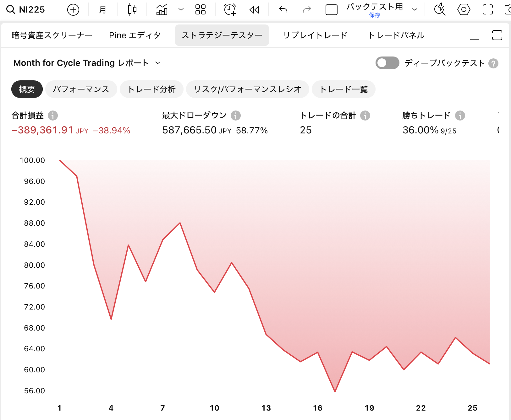
Task: Open indicator templates grid icon
Action: pyautogui.click(x=201, y=10)
